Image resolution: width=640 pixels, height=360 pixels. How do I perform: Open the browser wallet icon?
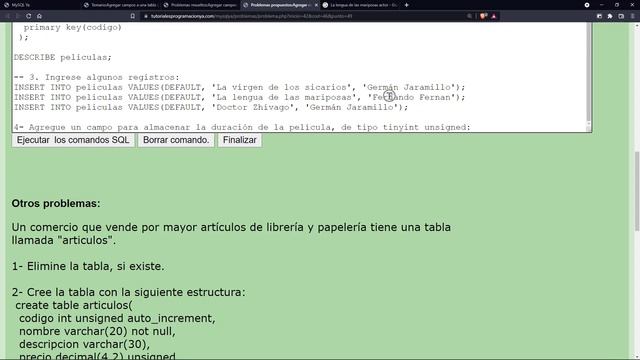click(x=621, y=16)
